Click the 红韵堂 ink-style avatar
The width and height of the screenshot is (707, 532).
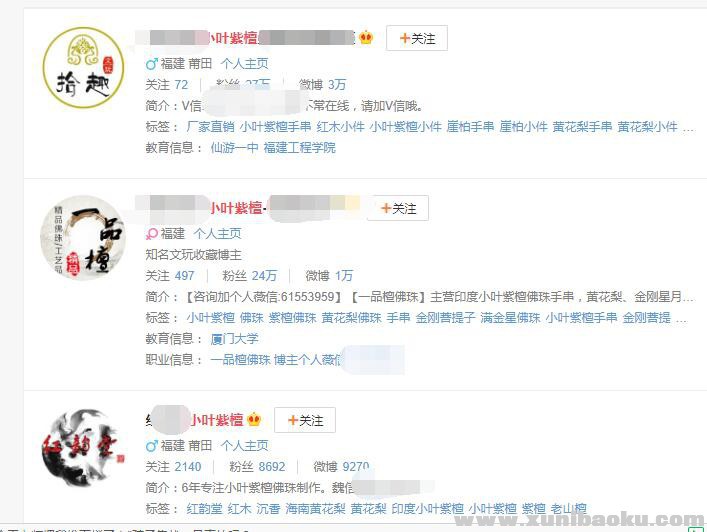83,448
